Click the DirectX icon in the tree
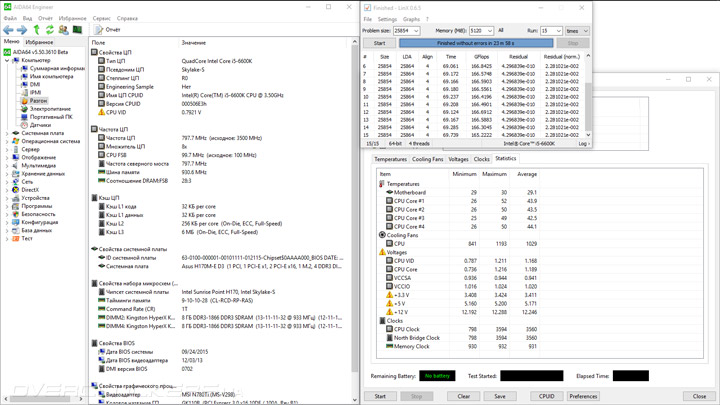This screenshot has height=405, width=720. click(x=15, y=190)
